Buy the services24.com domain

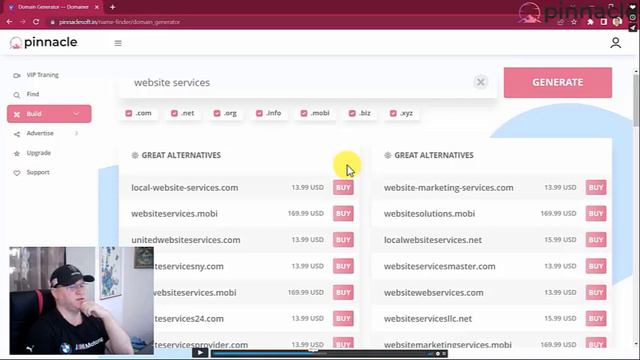coord(343,318)
